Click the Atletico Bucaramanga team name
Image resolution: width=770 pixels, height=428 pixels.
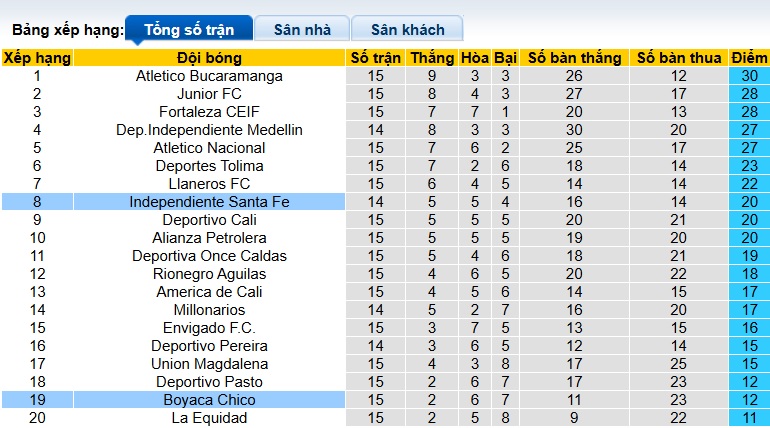pos(209,76)
